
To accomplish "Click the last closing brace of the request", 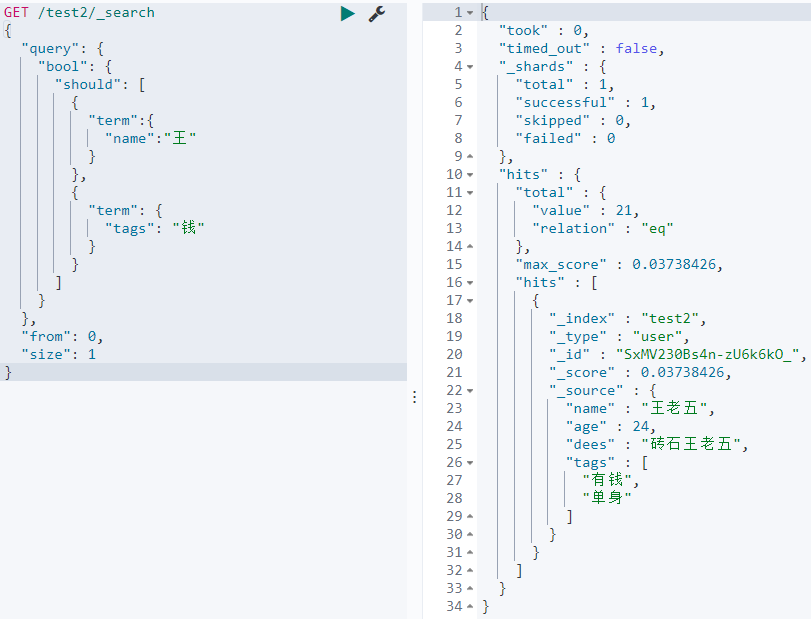I will pyautogui.click(x=8, y=372).
